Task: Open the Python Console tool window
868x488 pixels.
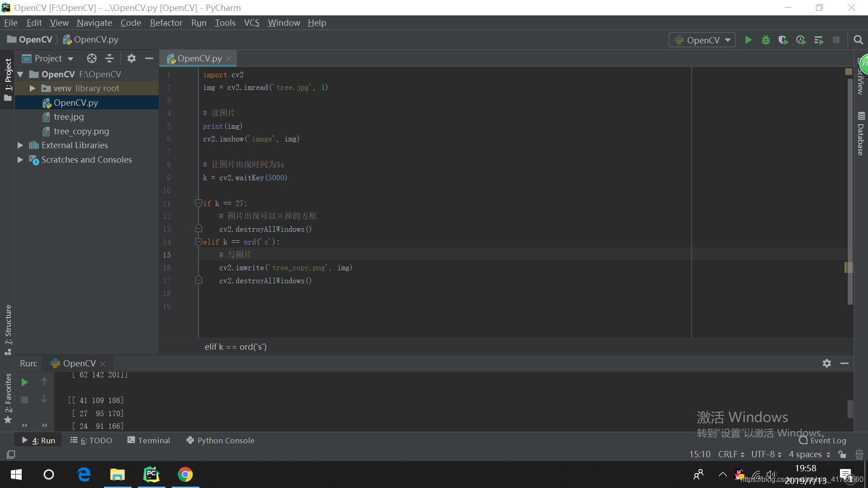Action: pyautogui.click(x=221, y=440)
